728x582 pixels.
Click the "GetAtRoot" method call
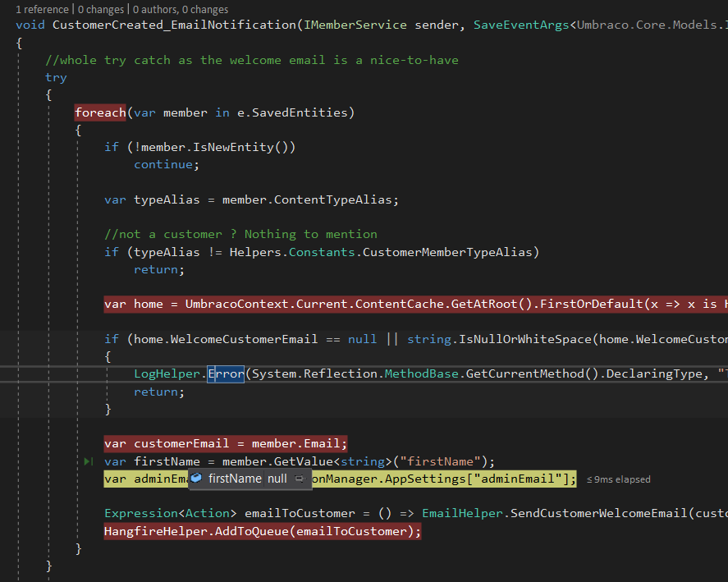point(484,305)
